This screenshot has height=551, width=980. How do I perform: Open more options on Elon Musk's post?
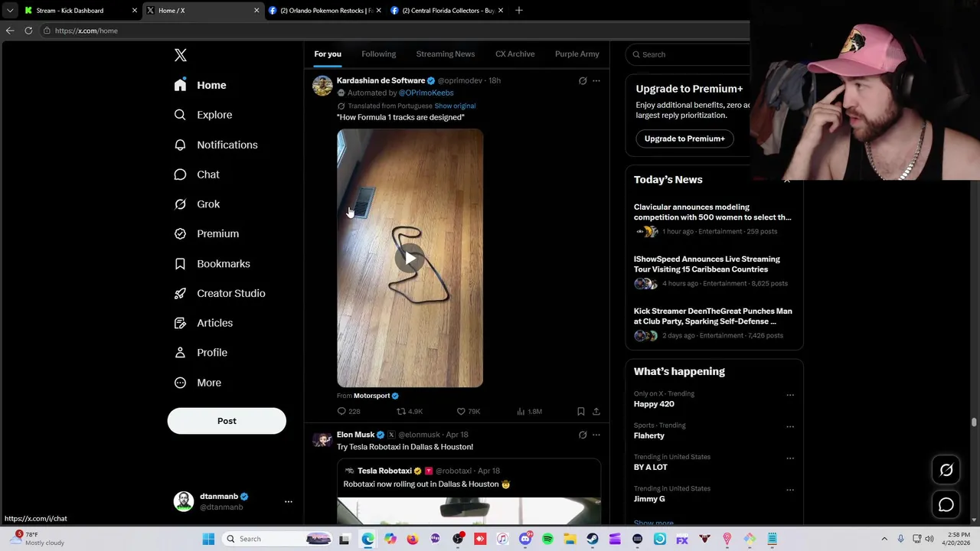[596, 435]
